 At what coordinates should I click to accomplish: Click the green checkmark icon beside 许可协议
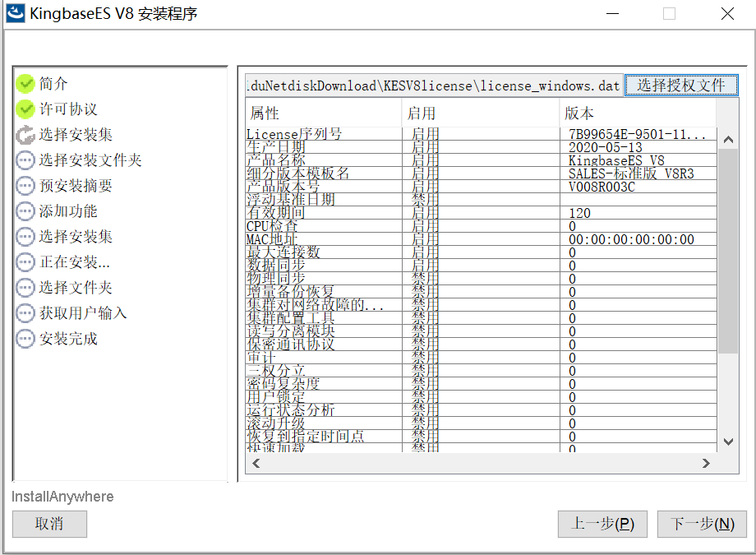click(x=25, y=109)
